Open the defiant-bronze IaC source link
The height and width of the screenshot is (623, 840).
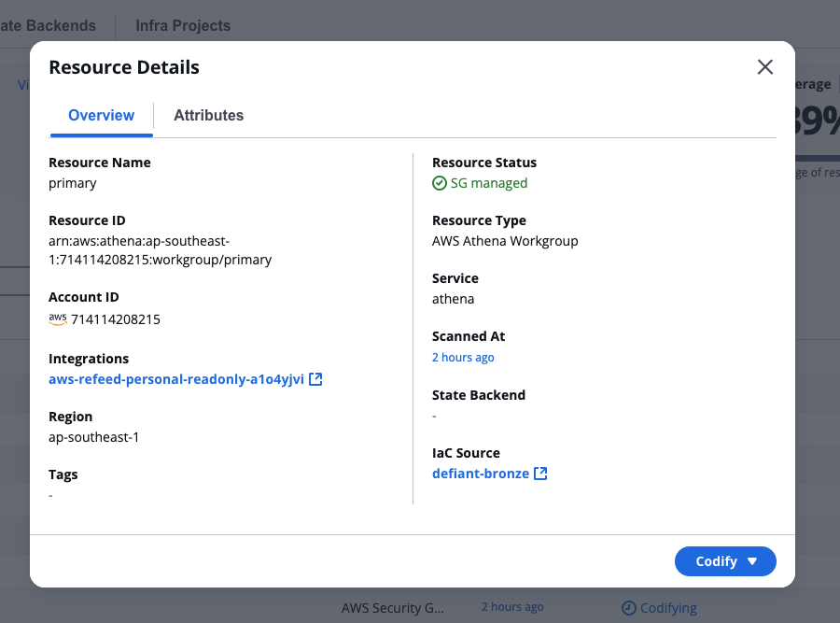tap(481, 474)
